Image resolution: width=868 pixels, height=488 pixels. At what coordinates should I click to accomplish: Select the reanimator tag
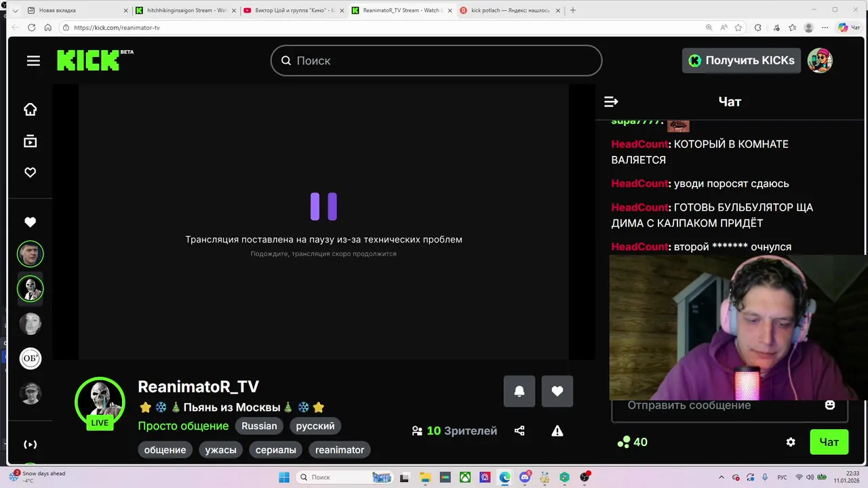[x=340, y=450]
